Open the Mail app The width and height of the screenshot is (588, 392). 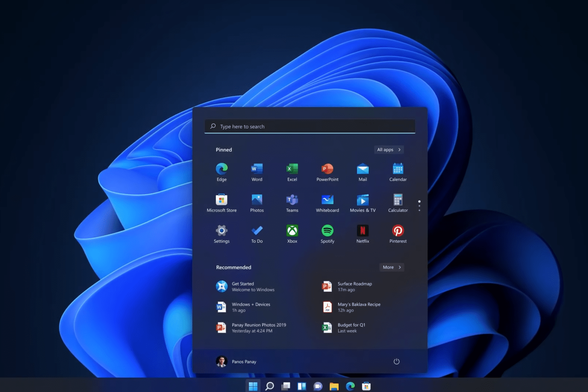(363, 172)
